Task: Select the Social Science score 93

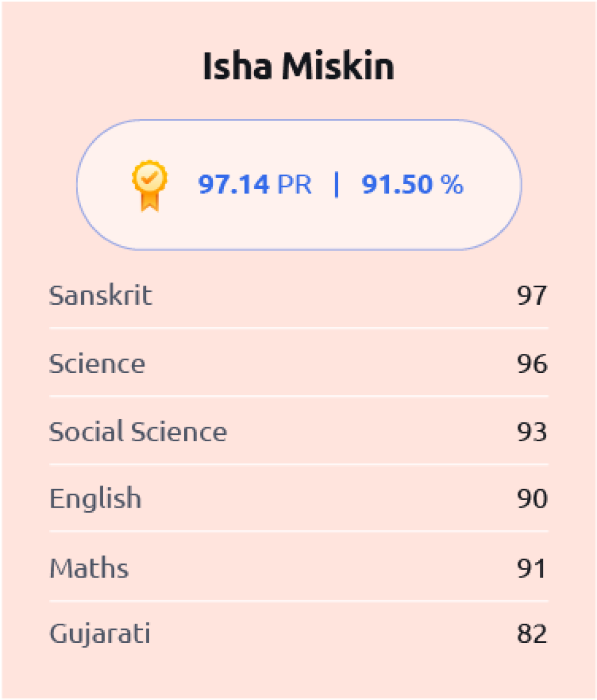Action: coord(532,432)
